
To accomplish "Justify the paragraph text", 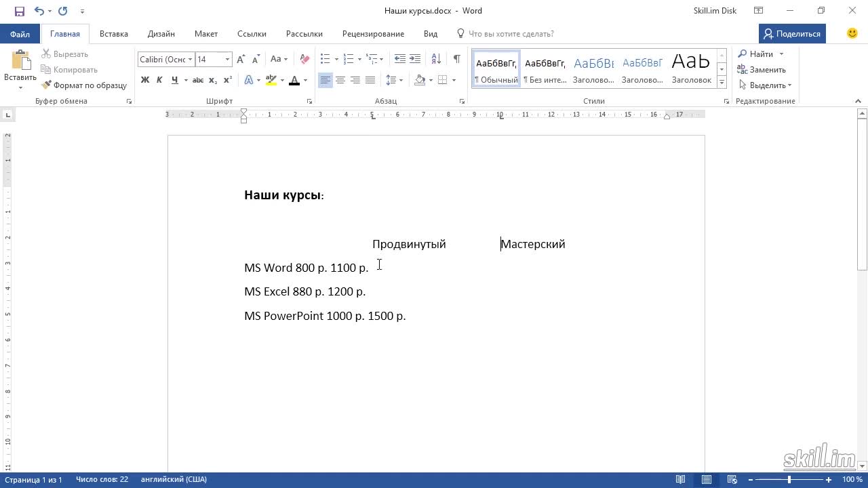I will (370, 80).
